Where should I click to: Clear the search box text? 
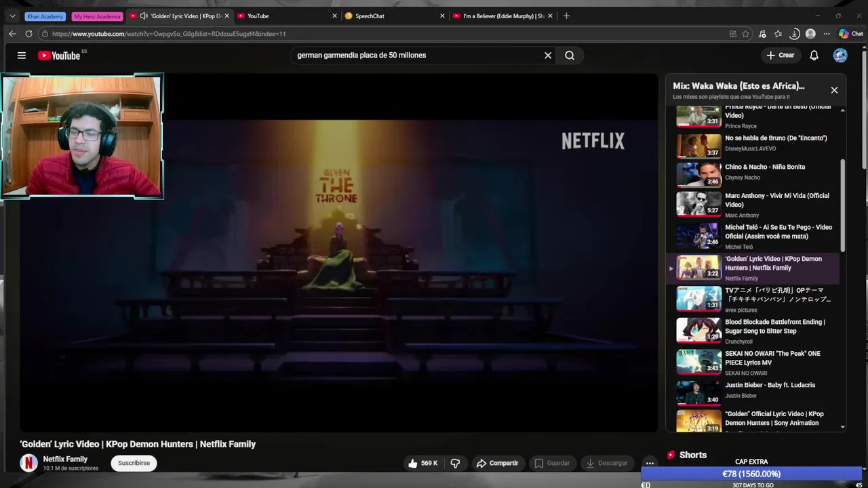click(x=548, y=56)
